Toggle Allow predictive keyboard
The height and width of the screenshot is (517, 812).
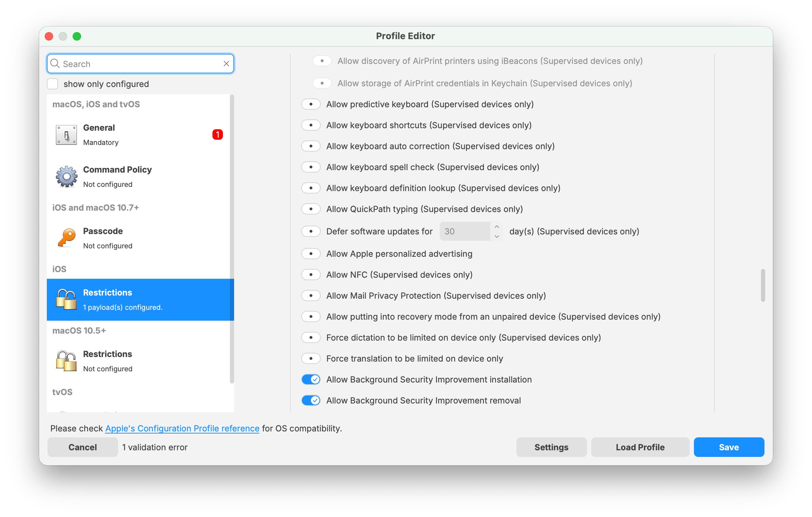pyautogui.click(x=311, y=104)
